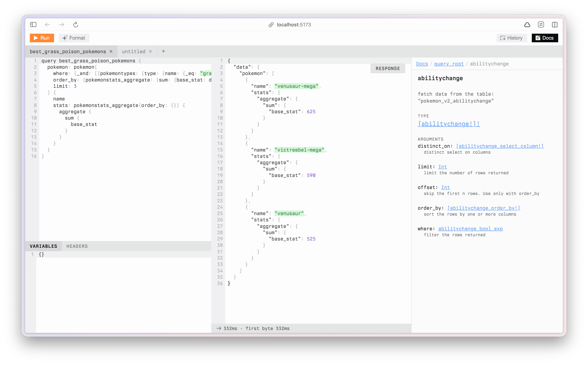The height and width of the screenshot is (365, 588).
Task: Switch to the HEADERS tab
Action: pyautogui.click(x=77, y=246)
